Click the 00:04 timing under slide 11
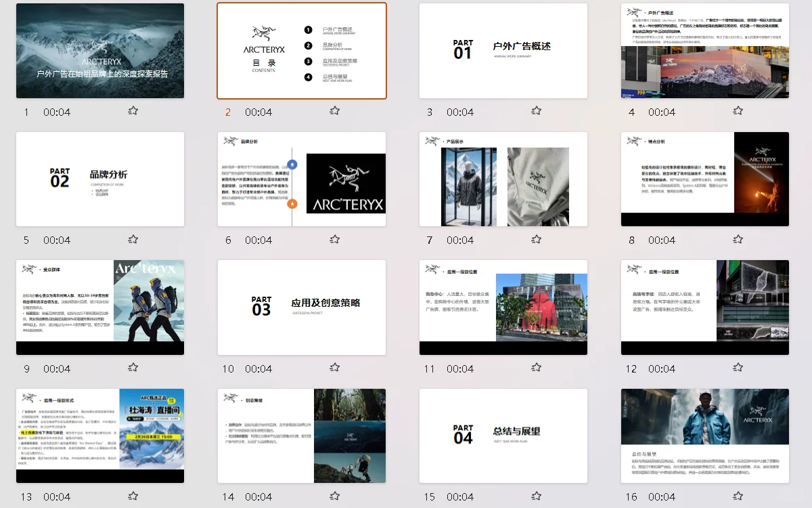The width and height of the screenshot is (812, 508). (460, 369)
